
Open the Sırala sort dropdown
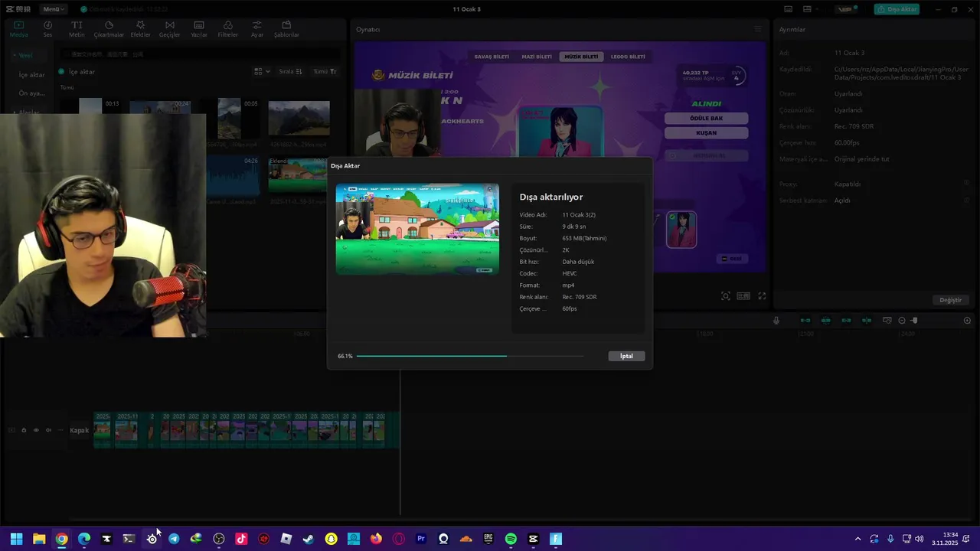[290, 71]
